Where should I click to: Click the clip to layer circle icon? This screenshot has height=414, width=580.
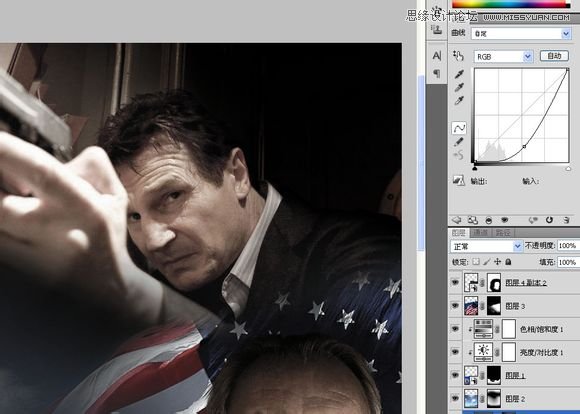(x=489, y=221)
